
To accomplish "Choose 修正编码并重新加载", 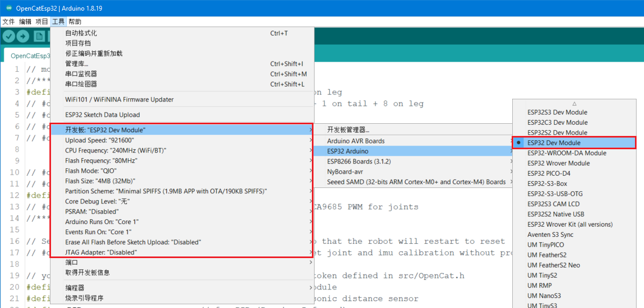I will tap(182, 53).
